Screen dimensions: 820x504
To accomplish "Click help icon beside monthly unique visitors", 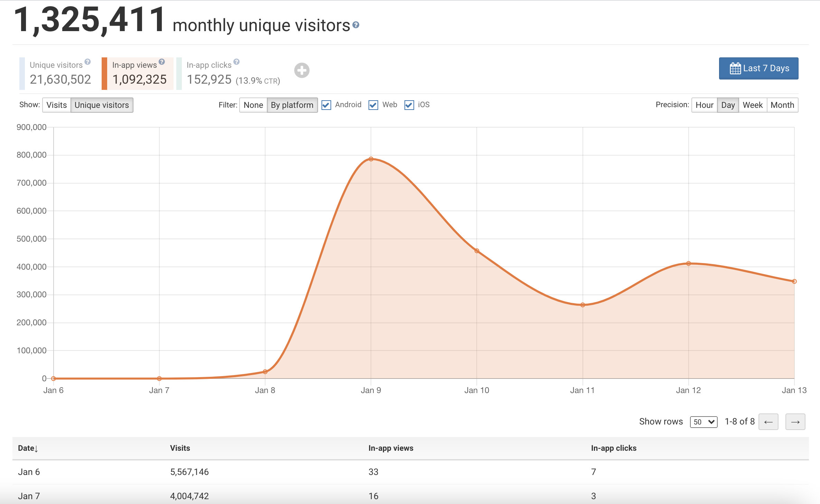I will coord(356,25).
